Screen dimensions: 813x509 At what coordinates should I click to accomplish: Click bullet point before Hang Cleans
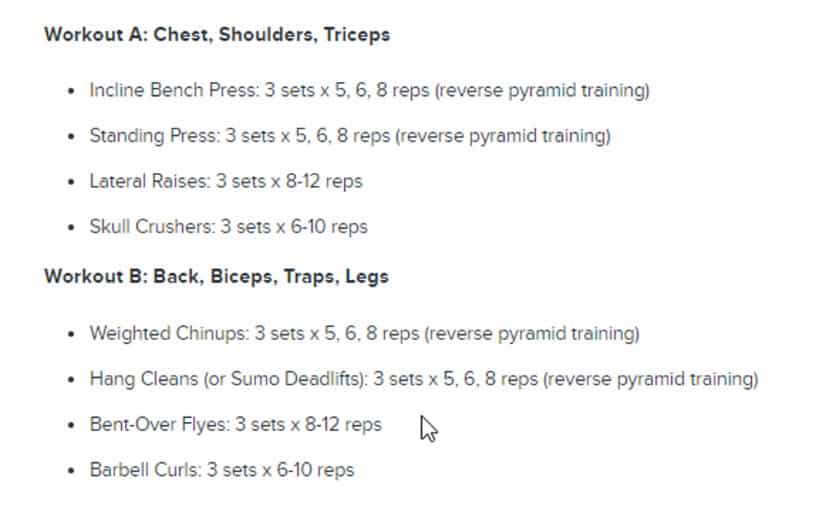point(72,380)
